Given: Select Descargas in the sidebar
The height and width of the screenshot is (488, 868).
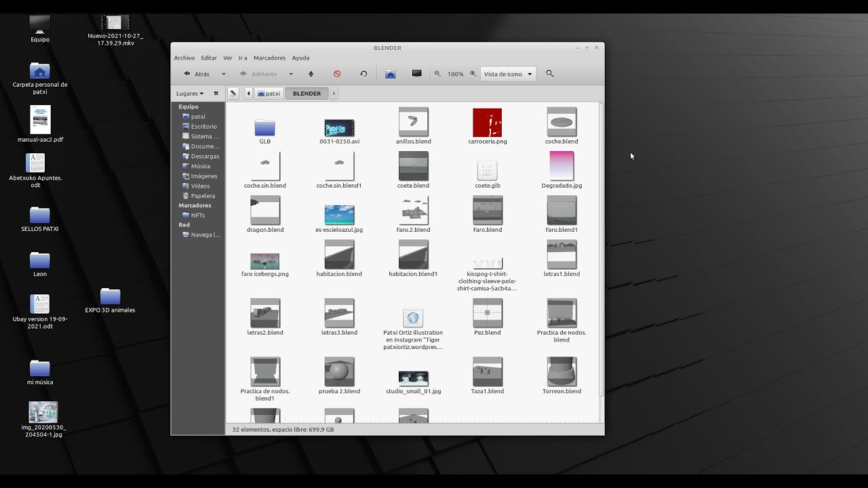Looking at the screenshot, I should click(199, 157).
